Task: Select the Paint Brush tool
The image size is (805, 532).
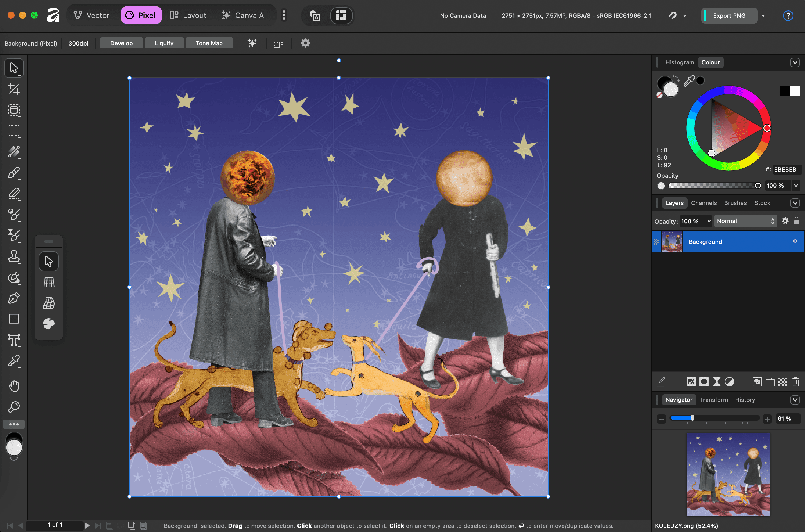Action: click(x=14, y=173)
